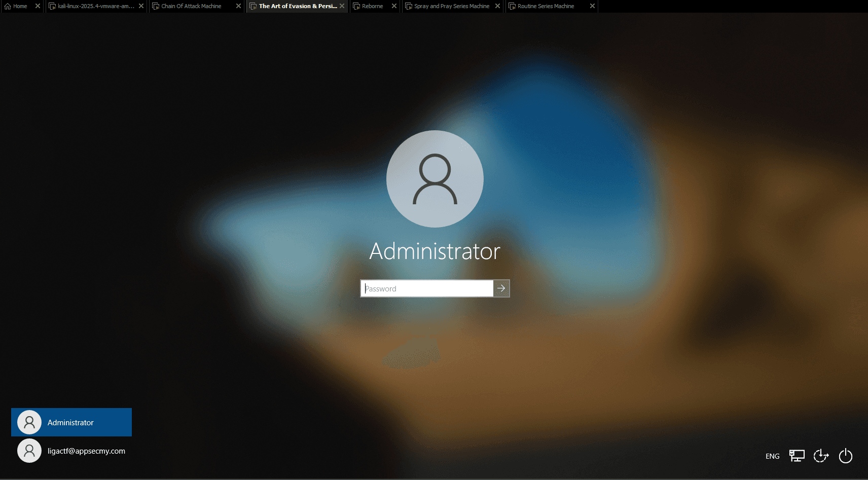Click the large Administrator profile picture
Viewport: 868px width, 480px height.
pos(435,179)
